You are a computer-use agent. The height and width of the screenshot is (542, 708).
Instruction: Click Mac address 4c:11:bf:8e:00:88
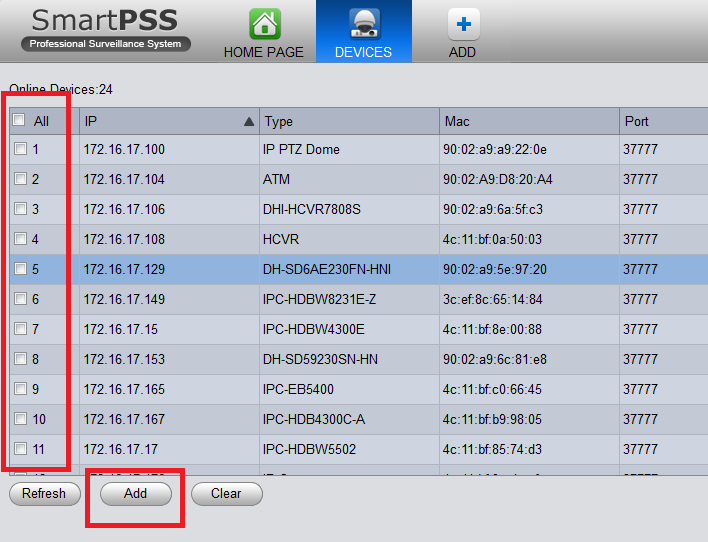(492, 329)
